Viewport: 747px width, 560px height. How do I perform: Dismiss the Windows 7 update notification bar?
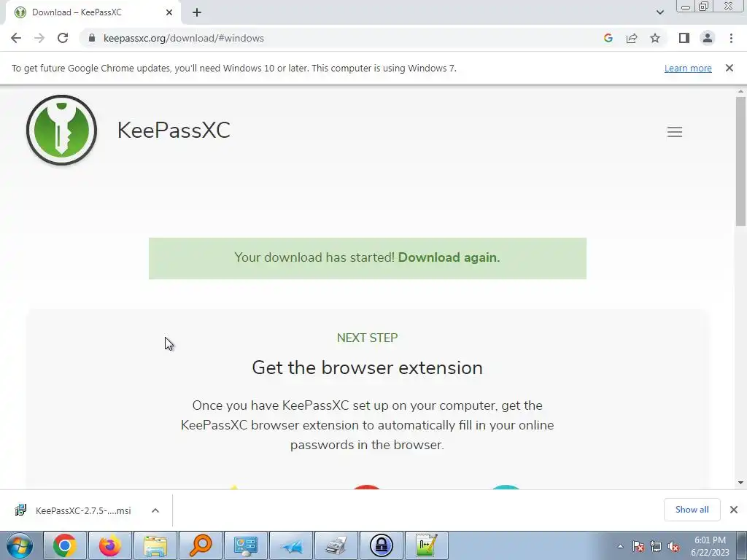tap(729, 68)
